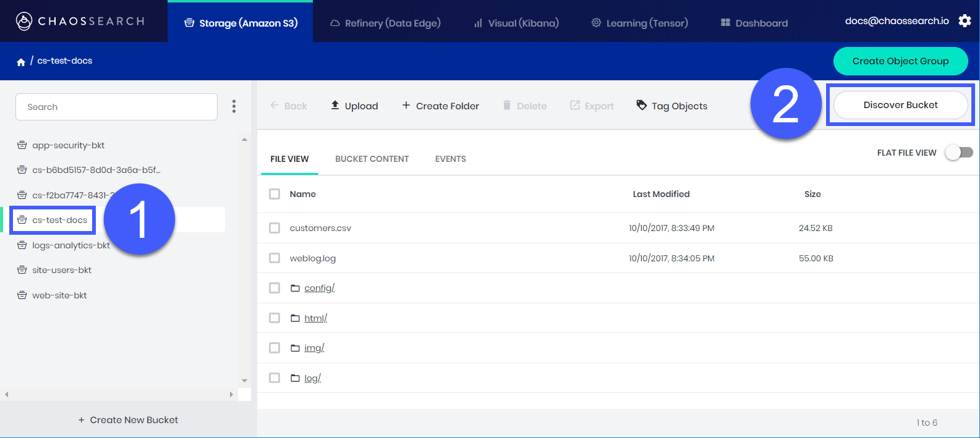Click the Tag Objects tag icon
This screenshot has width=980, height=438.
click(x=642, y=105)
